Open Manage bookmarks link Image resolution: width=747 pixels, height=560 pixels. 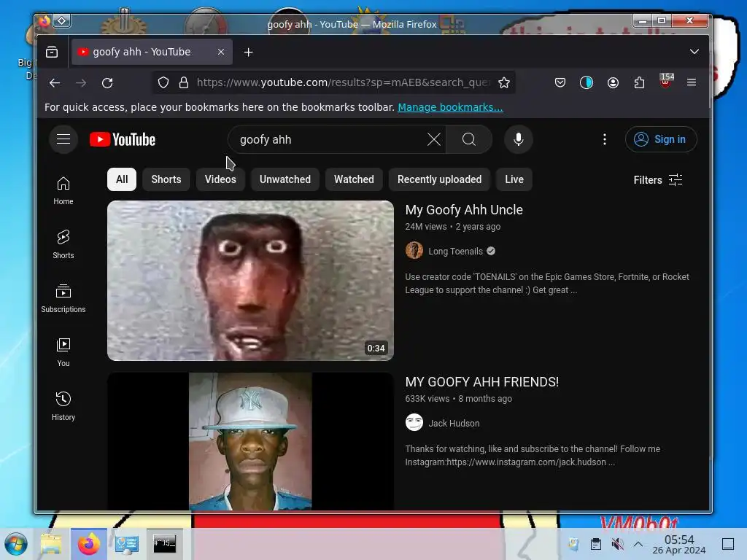point(450,107)
